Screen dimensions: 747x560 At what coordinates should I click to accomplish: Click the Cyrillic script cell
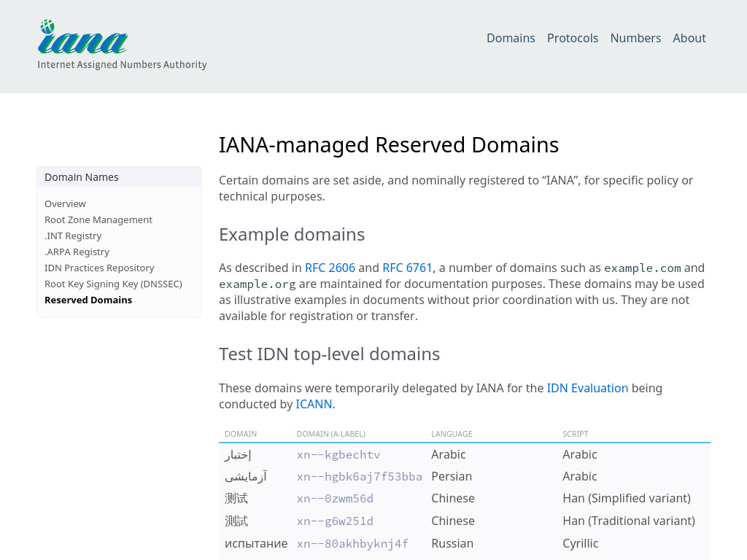click(580, 543)
